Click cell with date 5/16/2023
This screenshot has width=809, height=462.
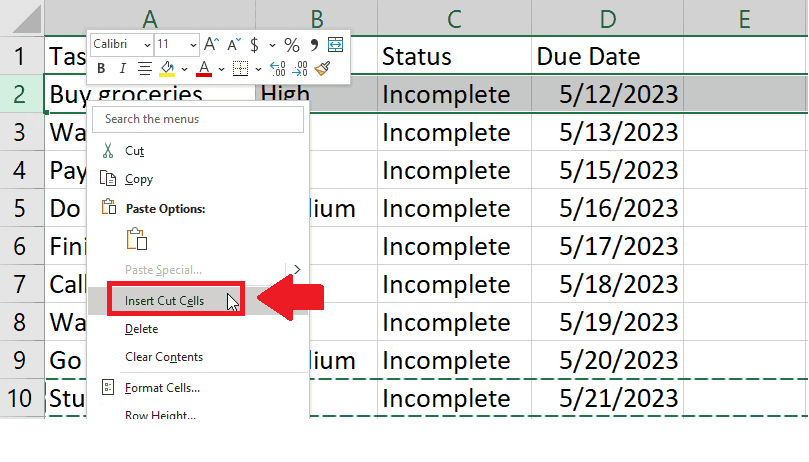pyautogui.click(x=607, y=208)
